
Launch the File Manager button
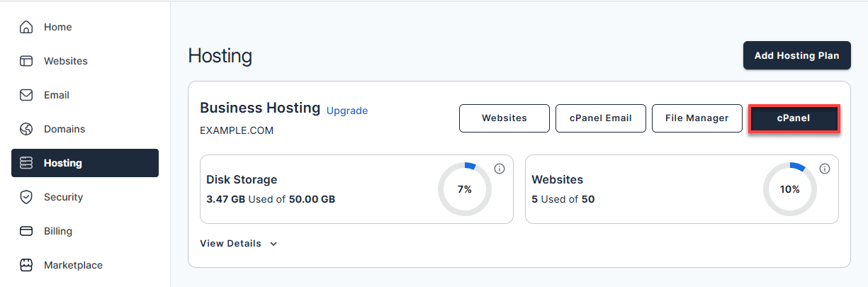[697, 118]
